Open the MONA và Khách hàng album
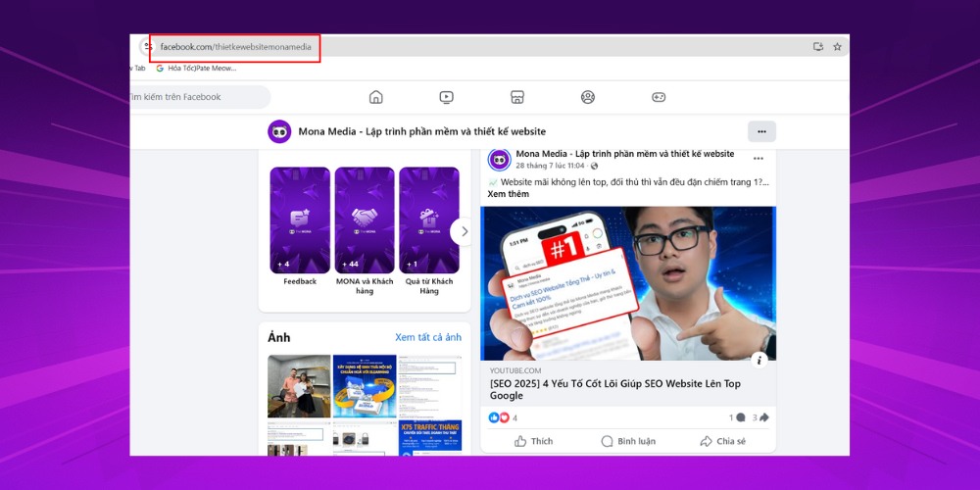 (365, 220)
